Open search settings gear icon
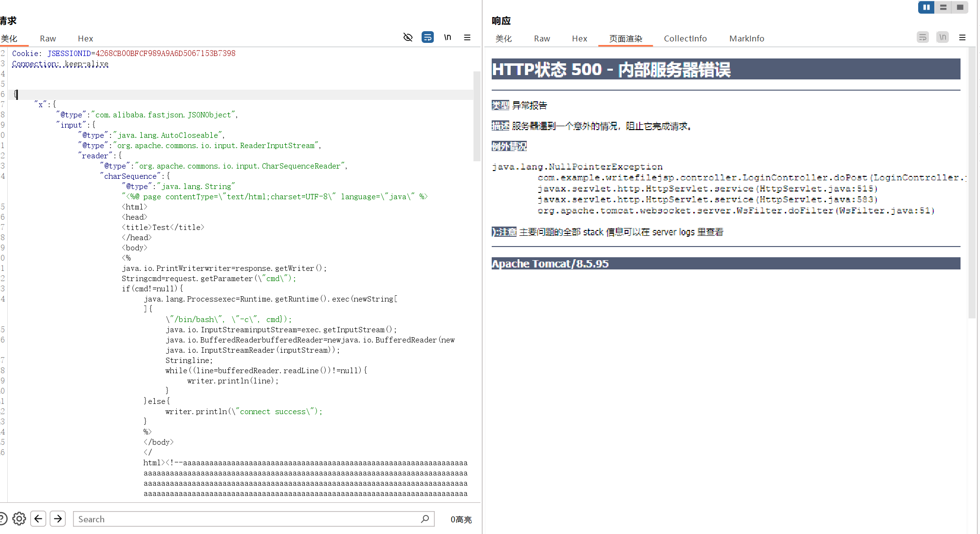 (19, 519)
